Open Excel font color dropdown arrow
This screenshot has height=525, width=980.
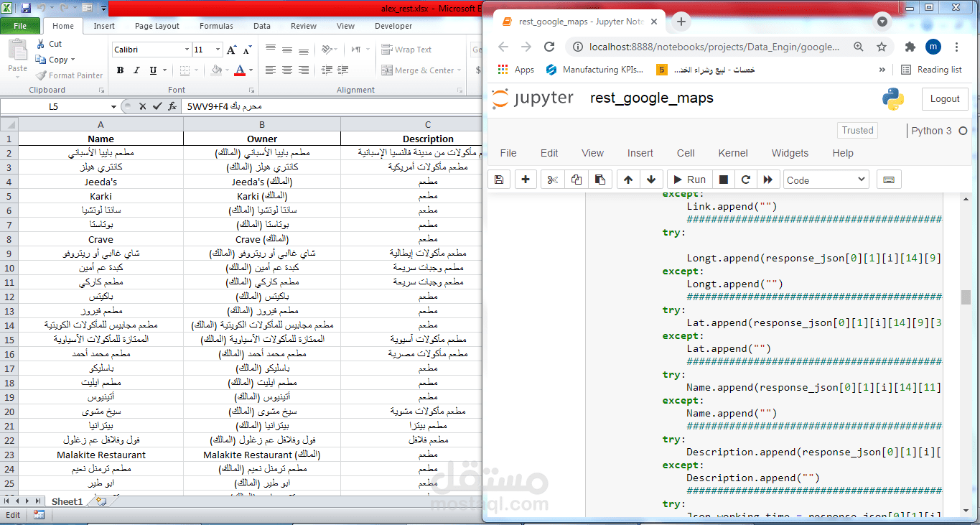pos(250,70)
